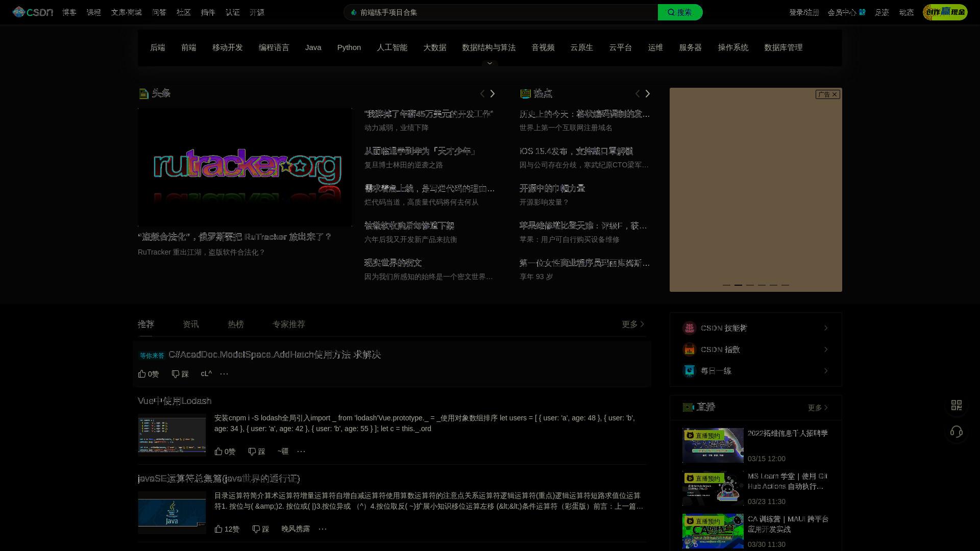Viewport: 980px width, 551px height.
Task: Open 更多 in the 直播 panel
Action: (x=818, y=408)
